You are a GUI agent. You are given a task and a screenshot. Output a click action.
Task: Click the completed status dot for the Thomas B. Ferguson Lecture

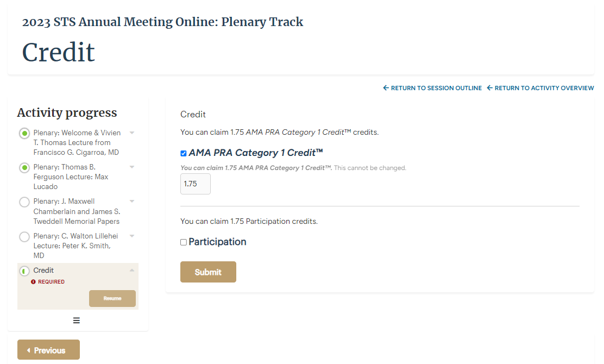click(x=24, y=167)
